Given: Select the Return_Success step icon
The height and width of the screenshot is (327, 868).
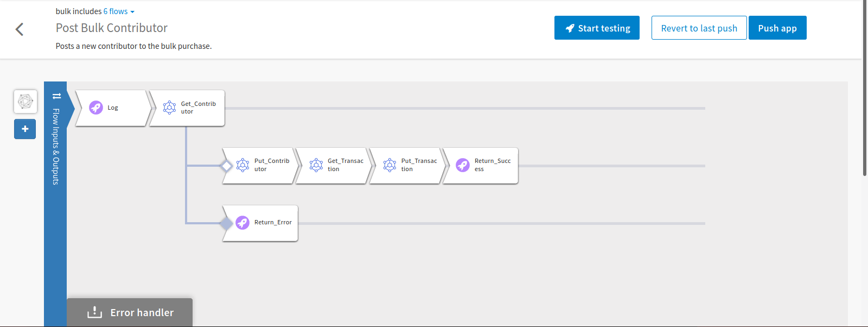Looking at the screenshot, I should [463, 165].
